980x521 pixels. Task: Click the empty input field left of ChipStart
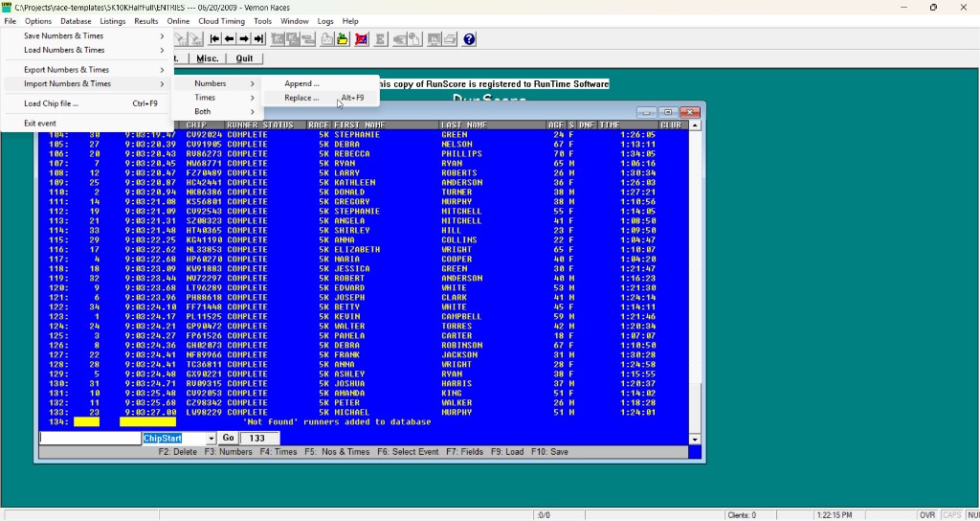[x=91, y=439]
